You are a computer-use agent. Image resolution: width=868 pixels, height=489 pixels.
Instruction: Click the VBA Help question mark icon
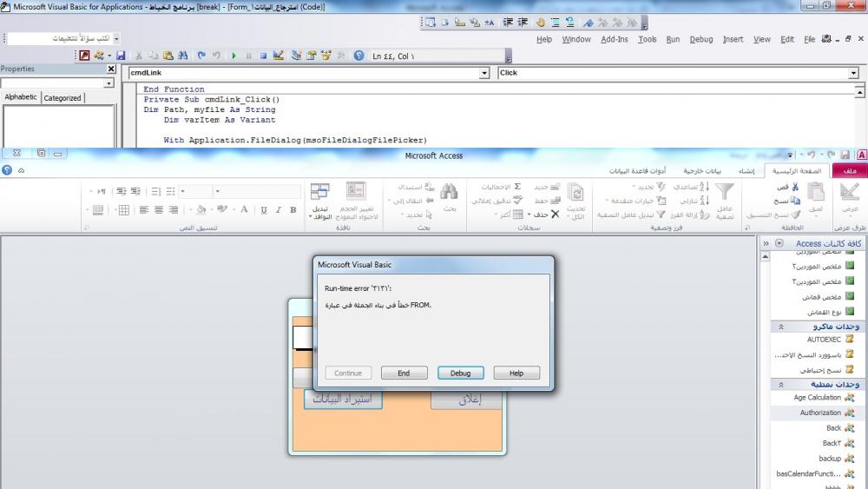pos(358,56)
